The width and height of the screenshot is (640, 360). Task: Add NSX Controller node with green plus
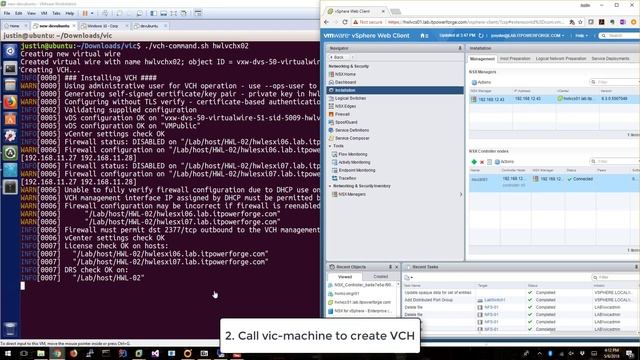tap(474, 162)
